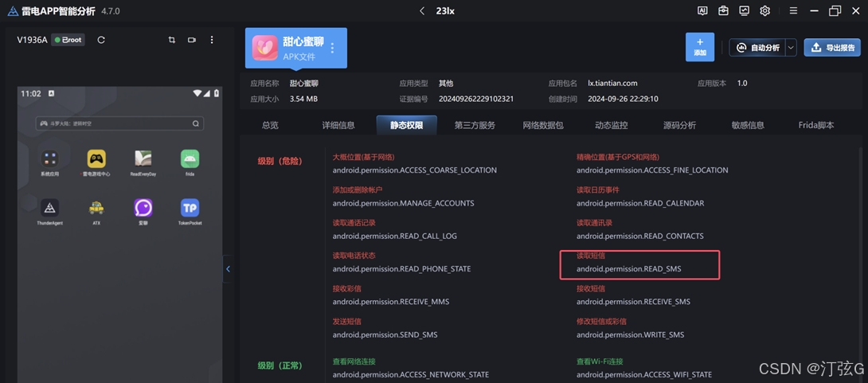Click the 11:02 phone status bar clock

coord(31,93)
